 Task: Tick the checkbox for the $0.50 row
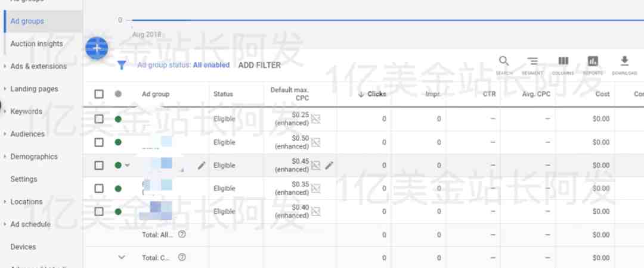tap(99, 142)
